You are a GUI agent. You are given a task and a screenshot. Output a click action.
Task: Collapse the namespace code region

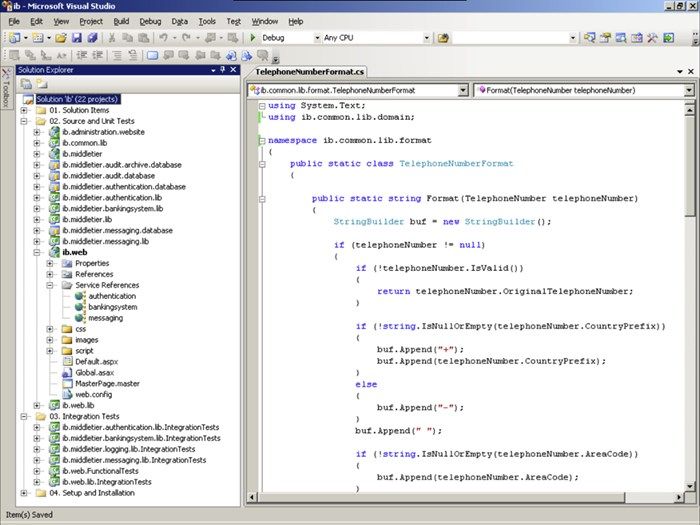point(261,141)
